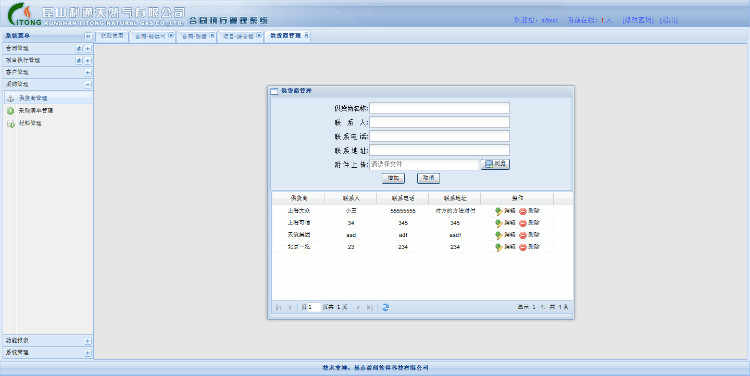Viewport: 750px width, 376px height.
Task: Close the second tab using its small close icon
Action: [x=171, y=35]
